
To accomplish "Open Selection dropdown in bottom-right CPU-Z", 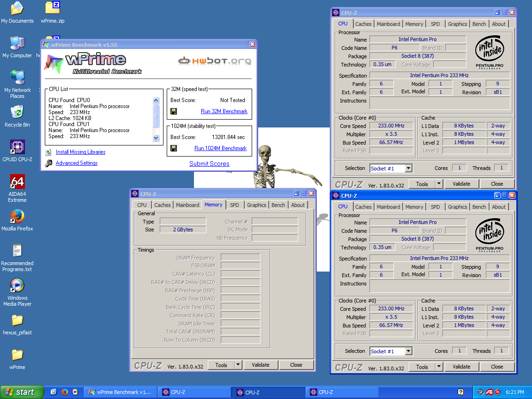I will tap(409, 351).
